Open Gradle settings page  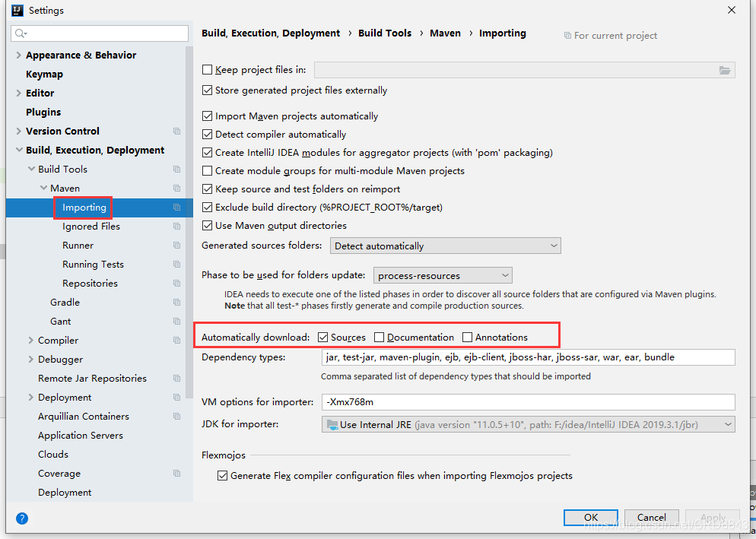[65, 303]
